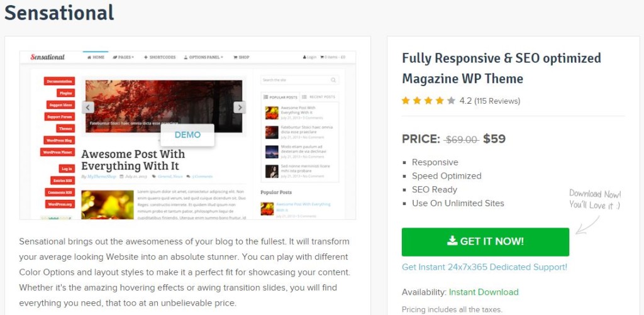Screen dimensions: 644x315
Task: Click the red Documentation button in the sidebar
Action: 60,81
